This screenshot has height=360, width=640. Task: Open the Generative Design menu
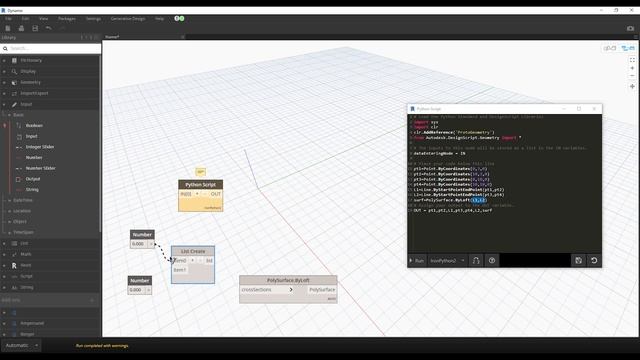point(128,18)
